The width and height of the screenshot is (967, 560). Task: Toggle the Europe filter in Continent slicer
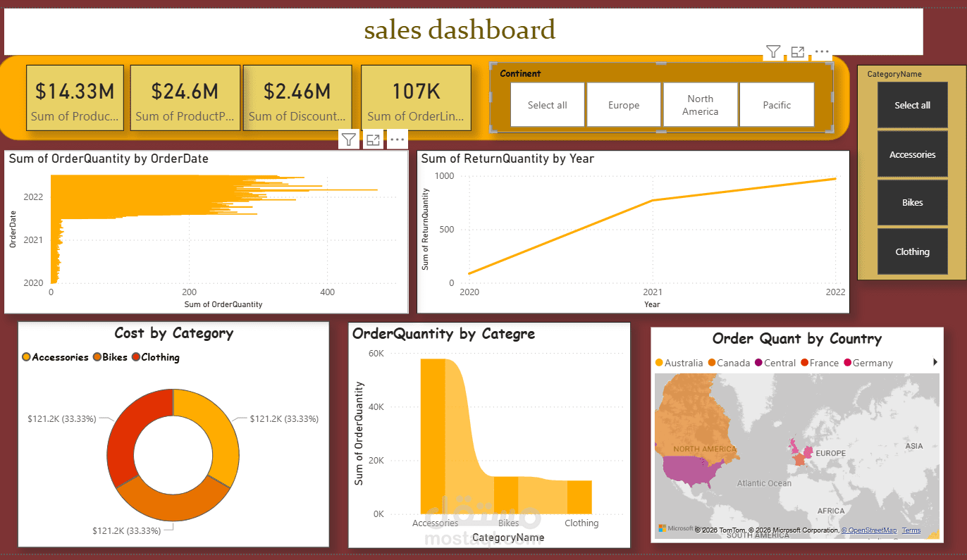click(x=624, y=104)
